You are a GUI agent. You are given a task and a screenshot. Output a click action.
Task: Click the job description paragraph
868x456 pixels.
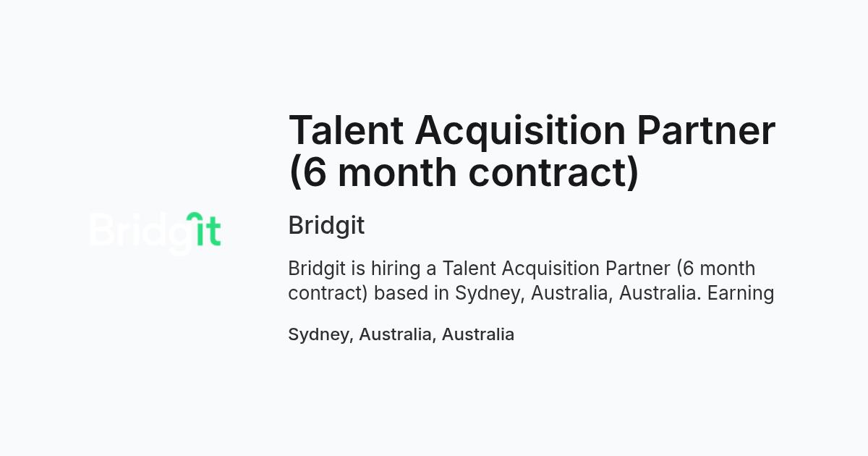click(531, 281)
